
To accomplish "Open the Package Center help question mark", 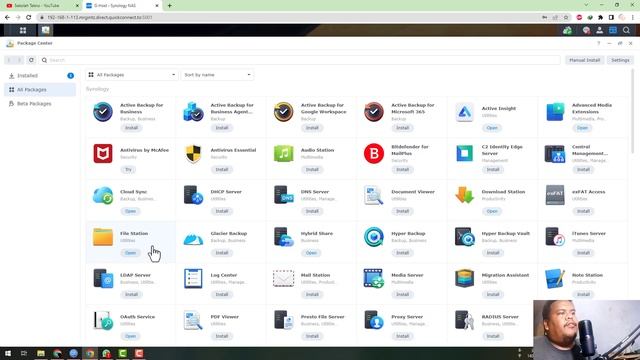I will coord(598,43).
